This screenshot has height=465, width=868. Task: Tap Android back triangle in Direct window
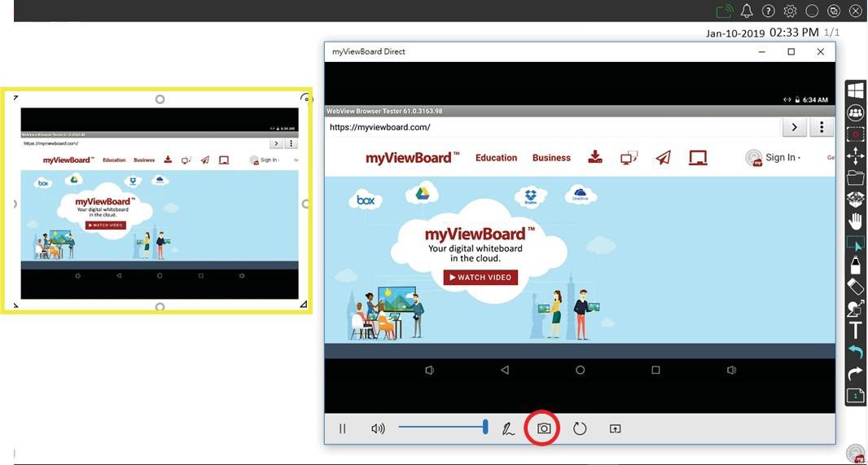tap(504, 370)
